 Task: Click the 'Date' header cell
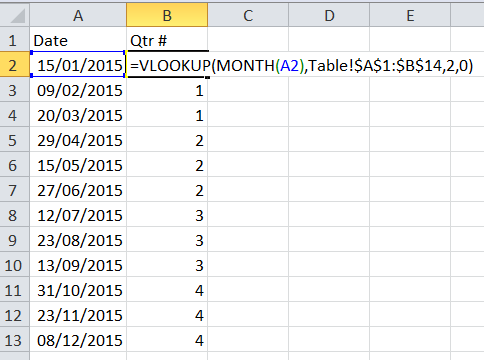coord(78,40)
